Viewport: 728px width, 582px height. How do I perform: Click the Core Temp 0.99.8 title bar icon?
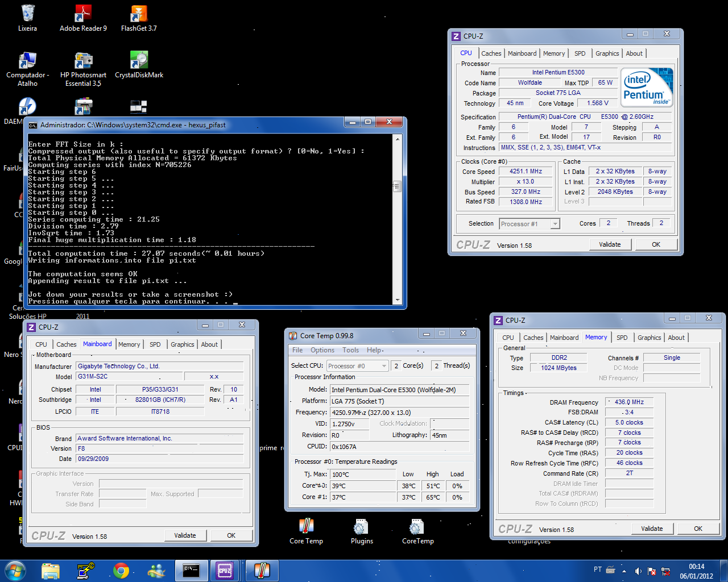pos(293,336)
